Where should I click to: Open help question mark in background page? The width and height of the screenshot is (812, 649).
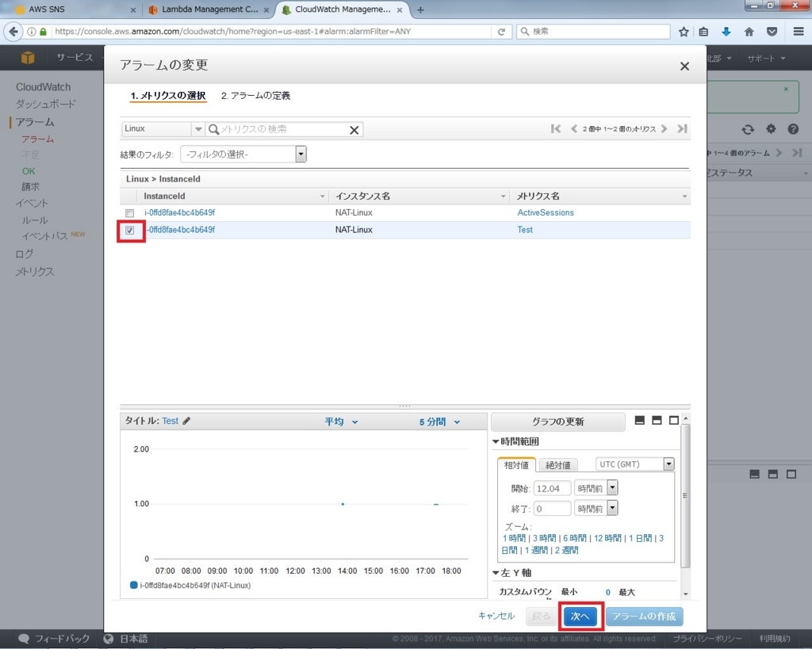coord(793,129)
